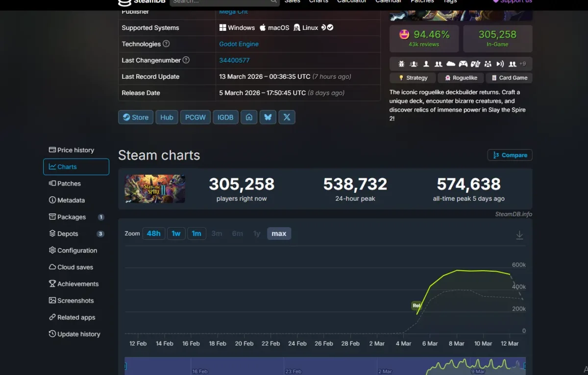
Task: Click the Compare button above the chart
Action: tap(510, 155)
